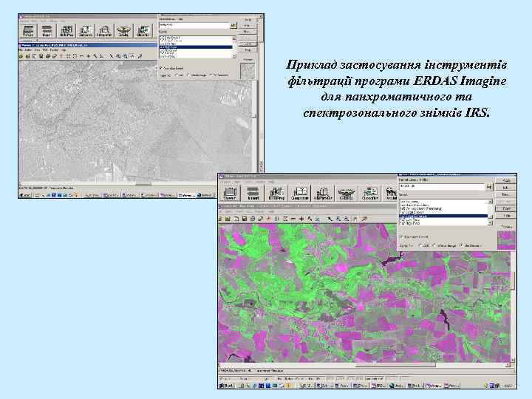The width and height of the screenshot is (532, 399).
Task: Open the File menu of the grayscale viewer
Action: (x=20, y=50)
